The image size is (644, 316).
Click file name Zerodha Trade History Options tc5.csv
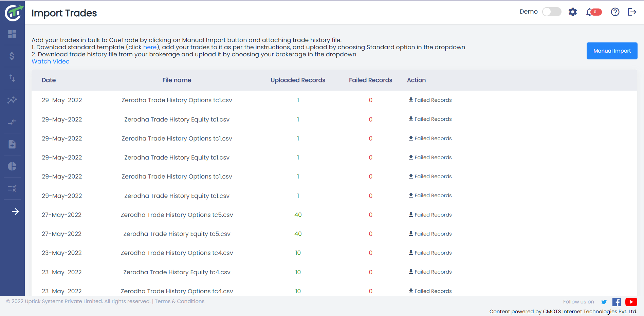[177, 215]
